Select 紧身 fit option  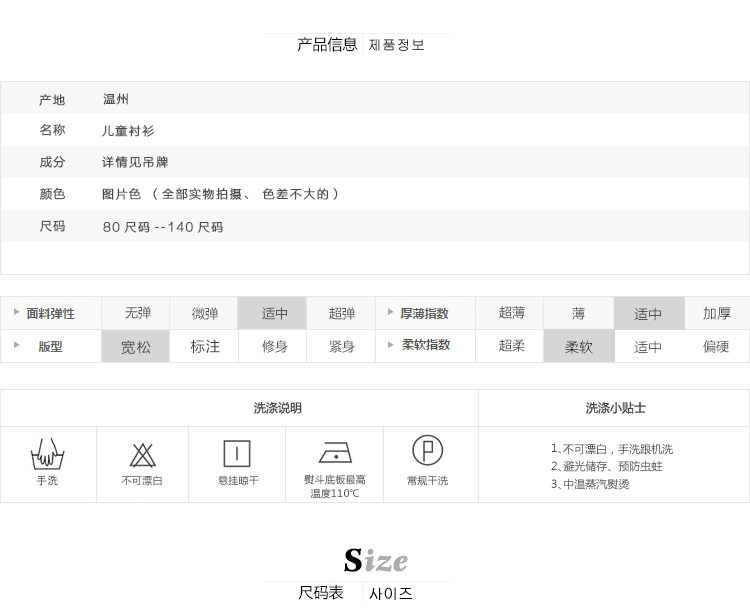coord(341,346)
